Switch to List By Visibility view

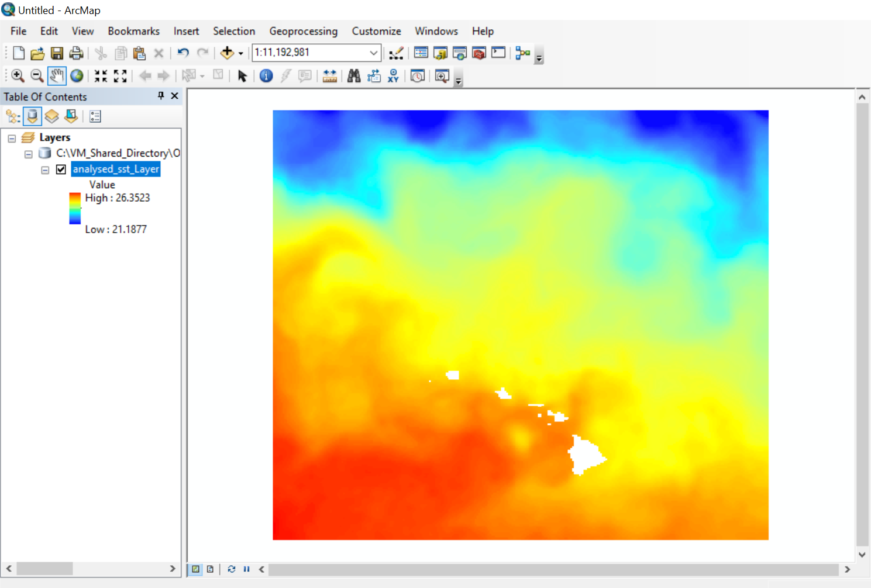(52, 116)
